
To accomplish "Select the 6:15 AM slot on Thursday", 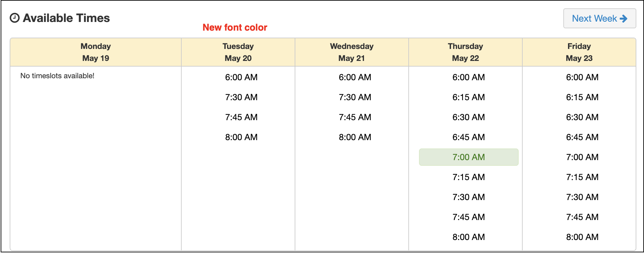I will pos(468,97).
